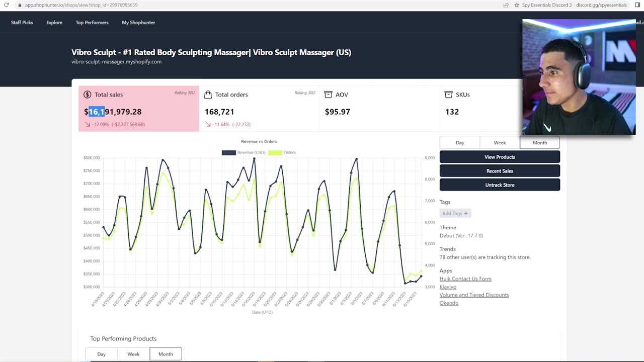Open Staff Picks in the navigation
The height and width of the screenshot is (362, 644).
pos(22,23)
